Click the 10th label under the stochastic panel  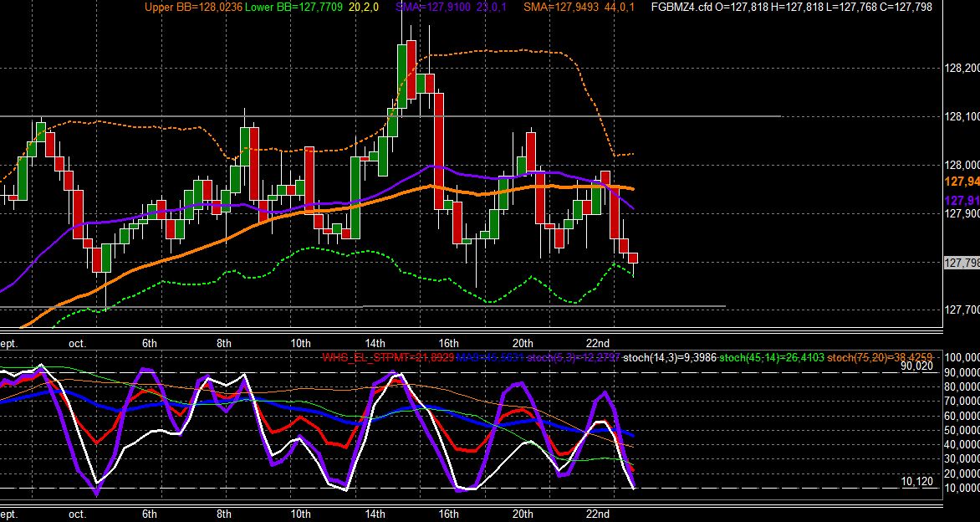(301, 514)
